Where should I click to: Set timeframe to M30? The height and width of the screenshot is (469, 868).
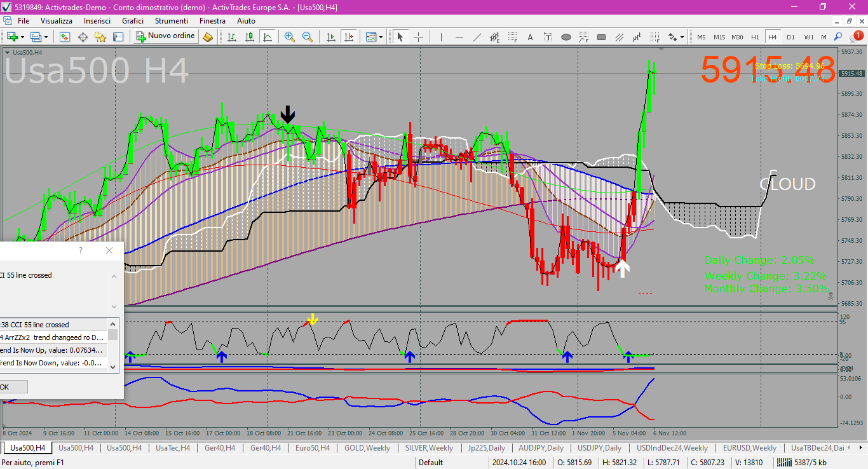[x=737, y=37]
